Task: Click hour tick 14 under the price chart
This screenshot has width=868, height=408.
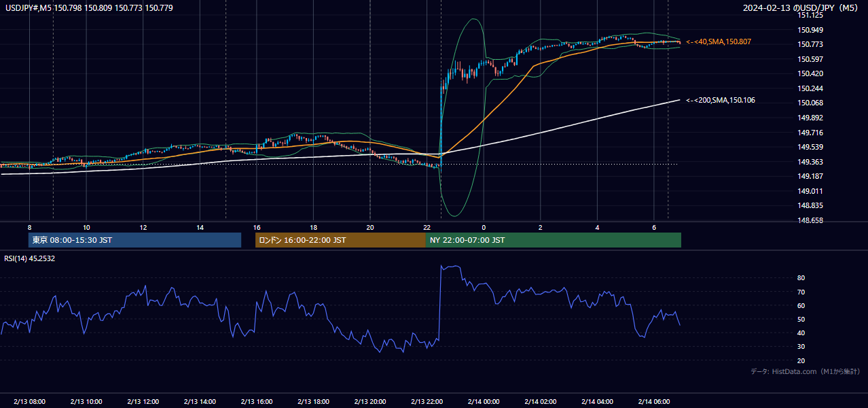Action: [x=200, y=227]
